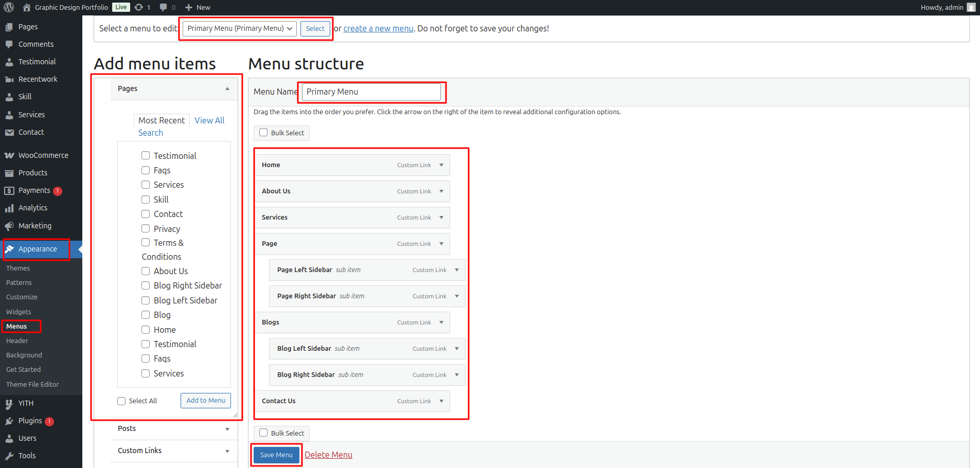
Task: Click the updates refresh icon
Action: (138, 7)
